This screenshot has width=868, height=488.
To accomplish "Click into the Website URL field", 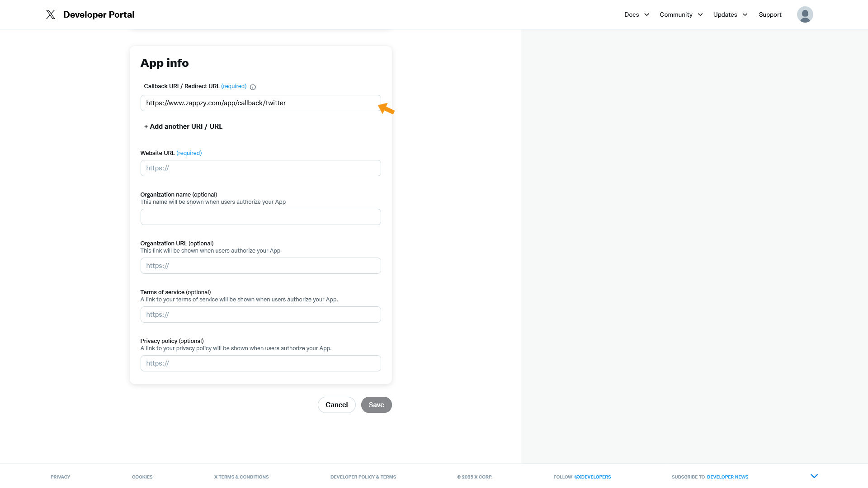I will (x=260, y=168).
